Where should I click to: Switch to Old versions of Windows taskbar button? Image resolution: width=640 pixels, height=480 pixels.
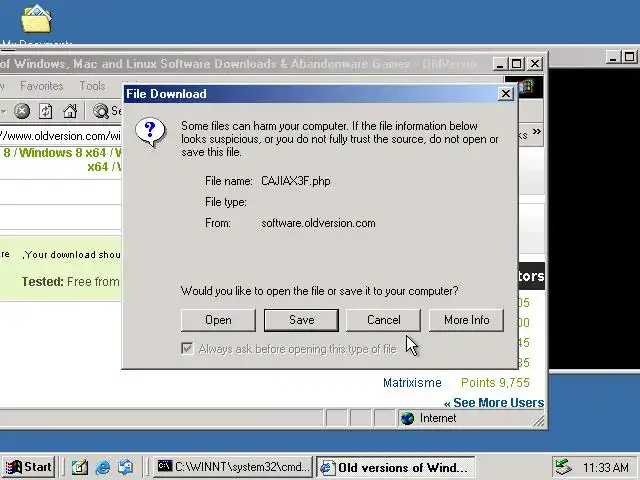coord(396,467)
